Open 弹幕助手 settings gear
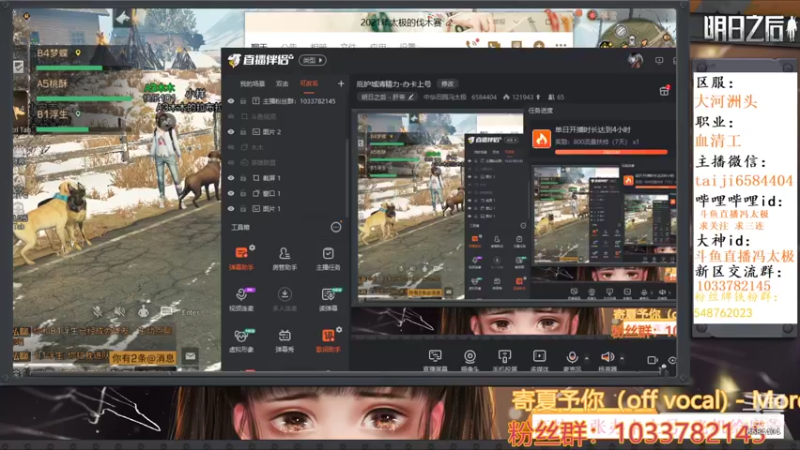 [252, 247]
